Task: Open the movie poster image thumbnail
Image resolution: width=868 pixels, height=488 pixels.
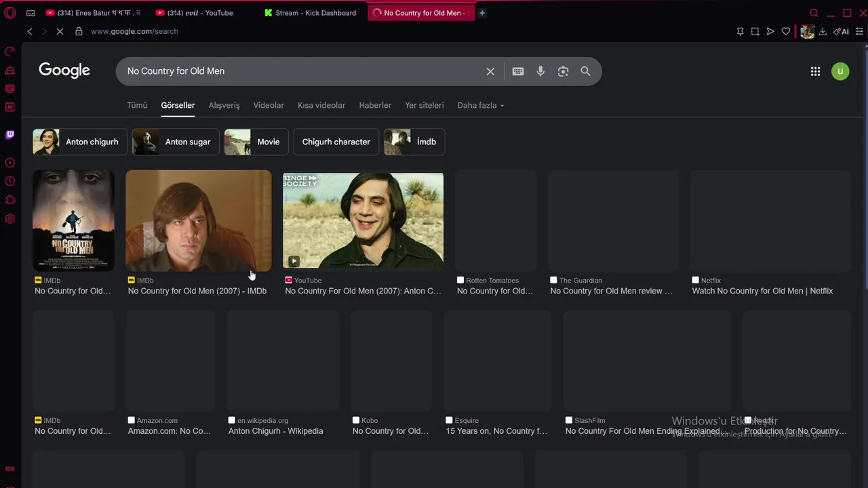Action: 73,221
